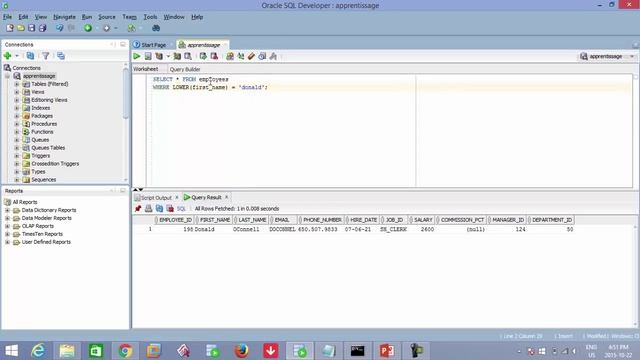
Task: Click the Save All icon
Action: tap(42, 28)
